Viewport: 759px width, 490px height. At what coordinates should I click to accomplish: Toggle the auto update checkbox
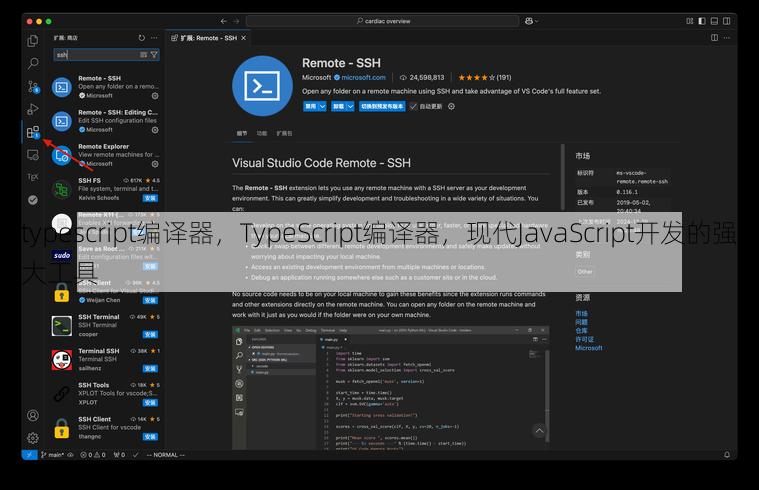(413, 107)
